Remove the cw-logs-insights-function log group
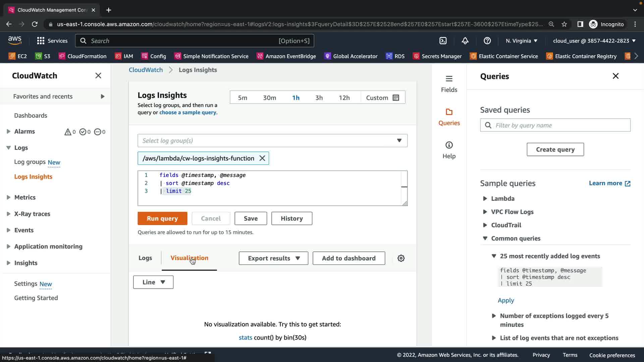 coord(262,158)
